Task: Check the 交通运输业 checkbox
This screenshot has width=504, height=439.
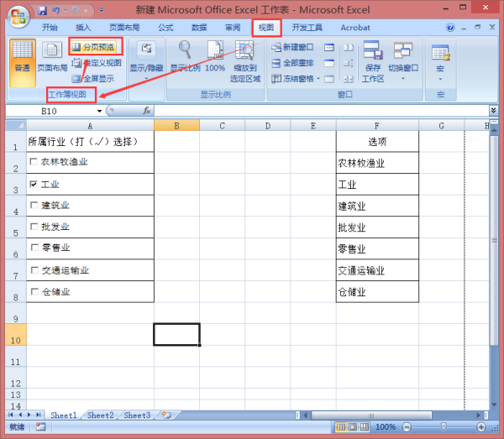Action: point(34,270)
